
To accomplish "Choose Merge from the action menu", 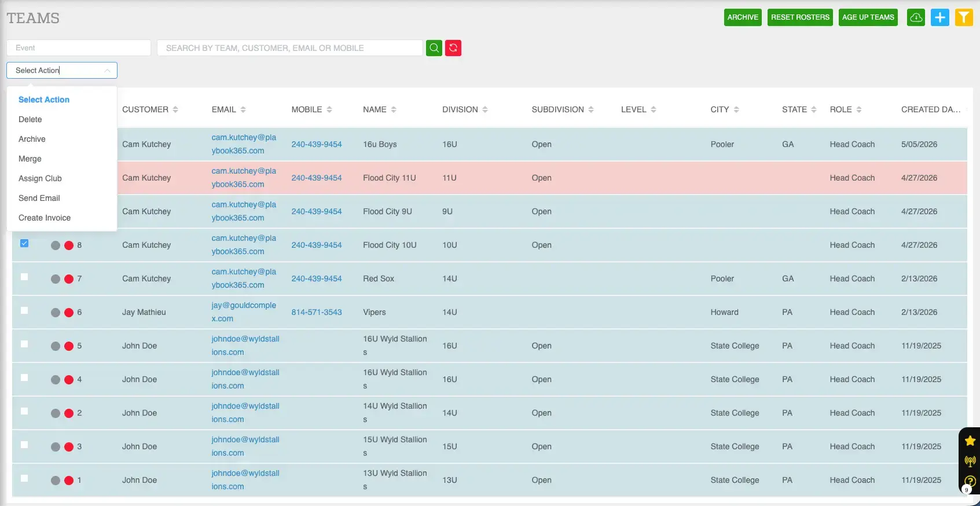I will [62, 159].
